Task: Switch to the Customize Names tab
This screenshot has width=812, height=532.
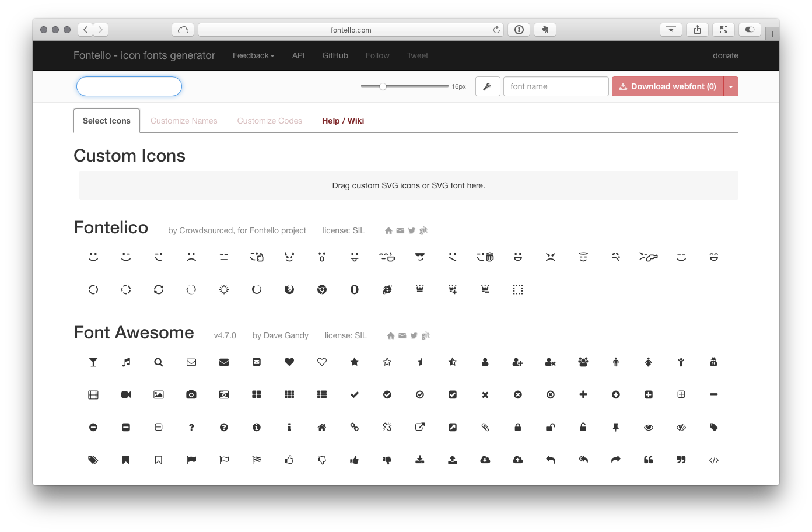Action: coord(184,121)
